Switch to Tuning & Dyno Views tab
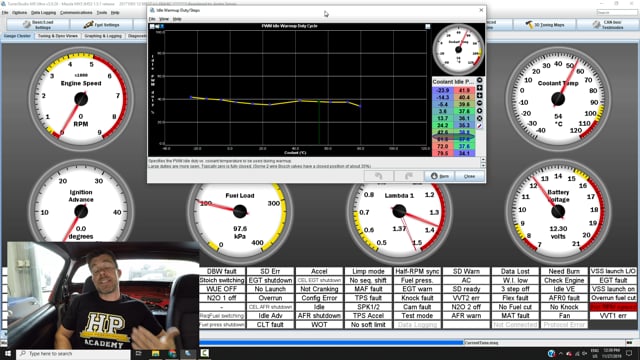This screenshot has width=640, height=360. (58, 36)
